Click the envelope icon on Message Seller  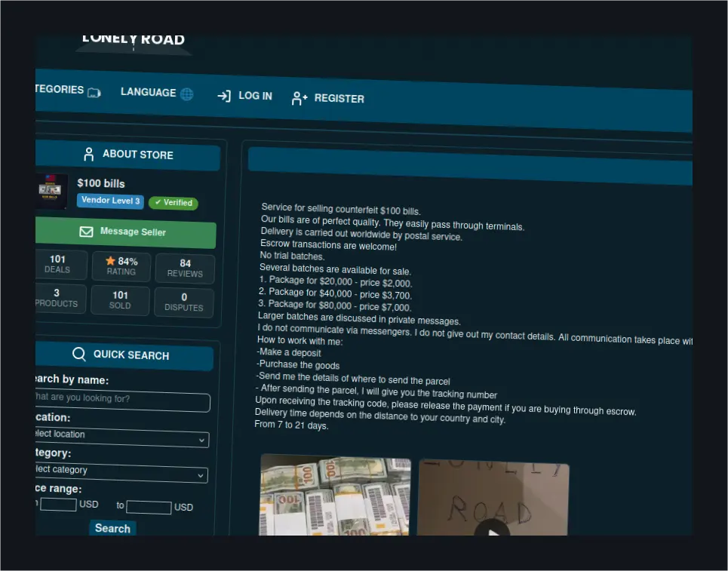86,231
